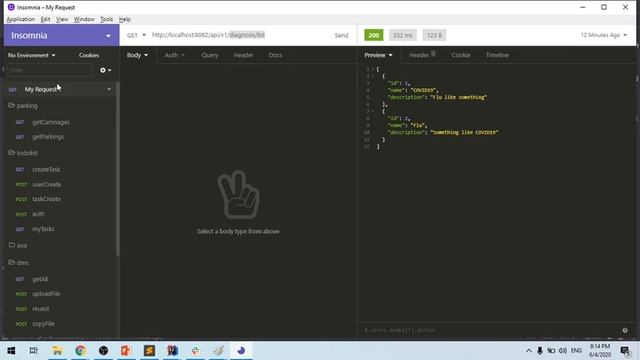Open the View menu
This screenshot has height=360, width=640.
click(62, 19)
